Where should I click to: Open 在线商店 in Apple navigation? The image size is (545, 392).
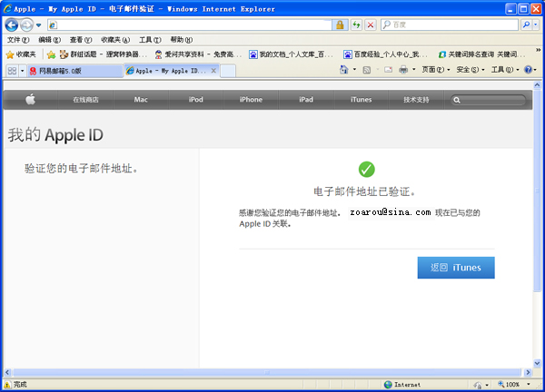[85, 100]
